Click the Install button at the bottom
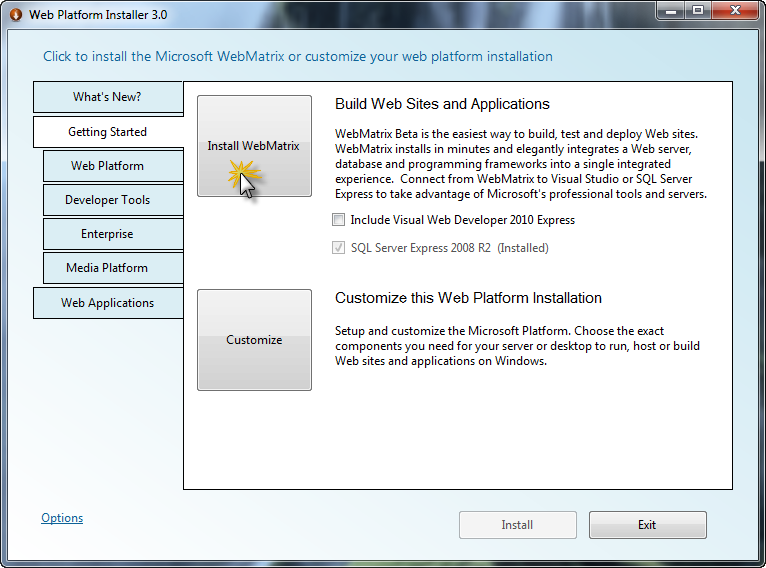This screenshot has height=568, width=766. tap(518, 525)
